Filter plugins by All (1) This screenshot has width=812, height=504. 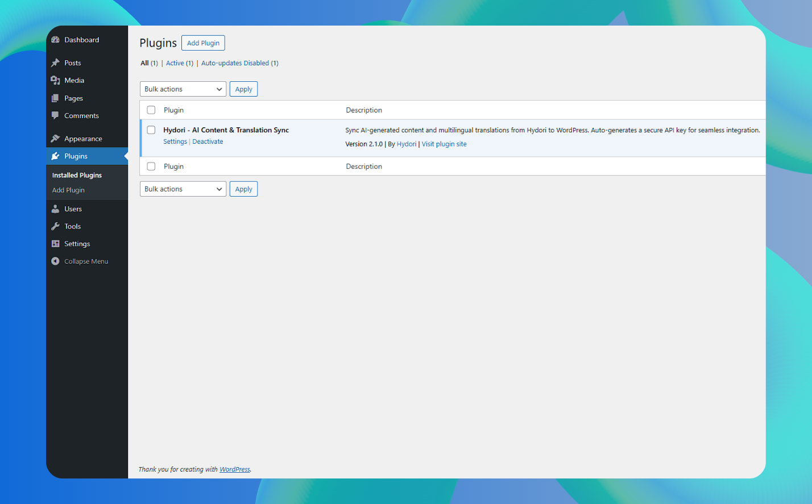(x=149, y=63)
